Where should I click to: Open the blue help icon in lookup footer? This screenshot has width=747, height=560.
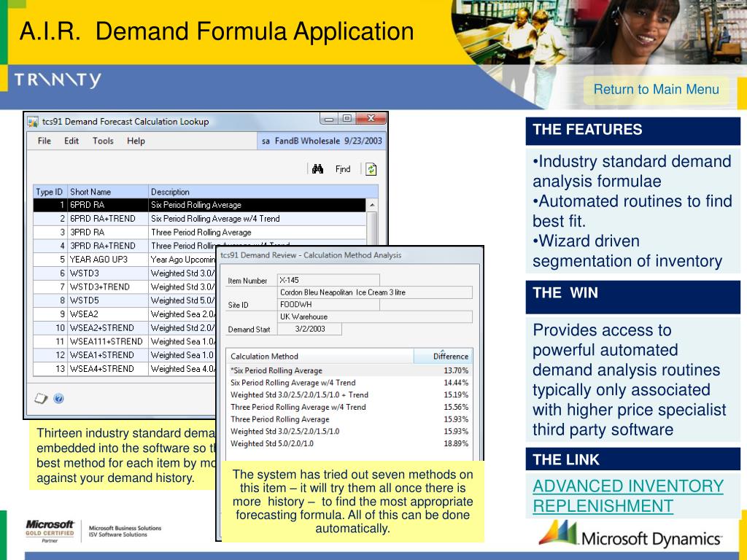[58, 398]
